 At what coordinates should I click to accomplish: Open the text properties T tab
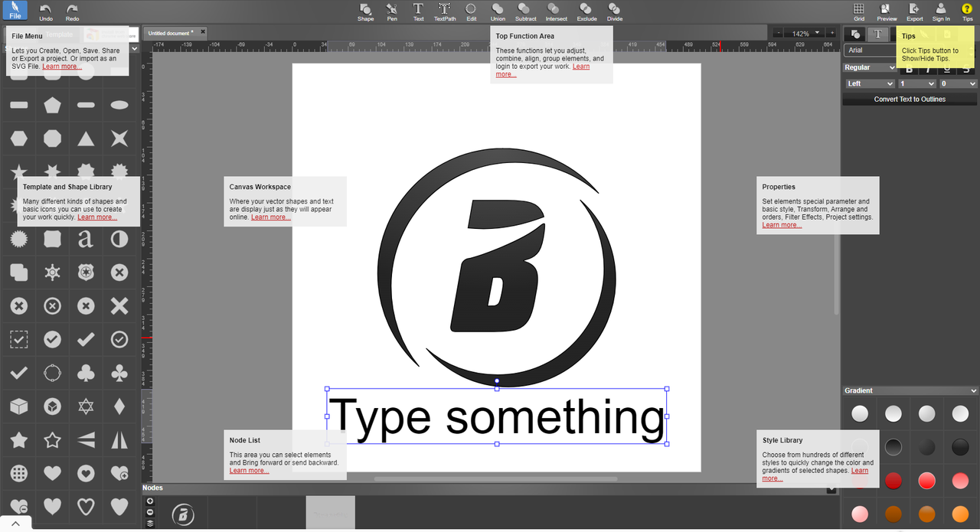[878, 34]
